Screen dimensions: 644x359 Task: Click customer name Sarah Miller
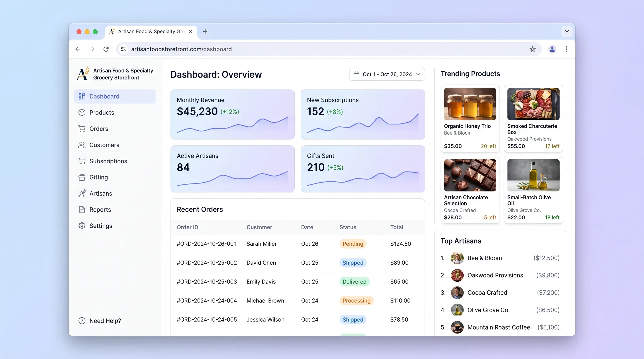(261, 244)
